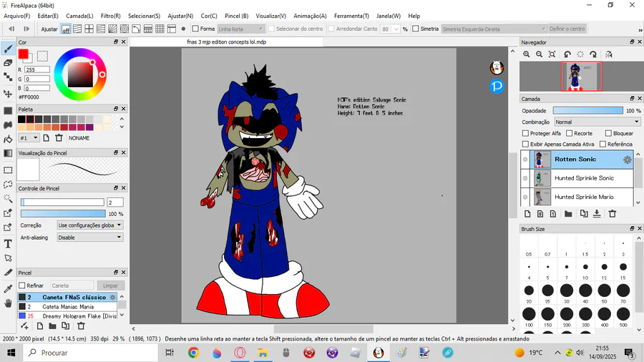Select the rectangular Selection tool

pos(8,170)
